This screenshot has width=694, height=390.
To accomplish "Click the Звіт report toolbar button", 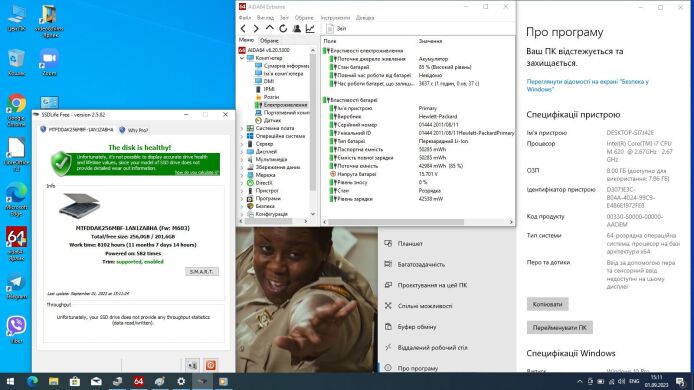I will pyautogui.click(x=336, y=28).
